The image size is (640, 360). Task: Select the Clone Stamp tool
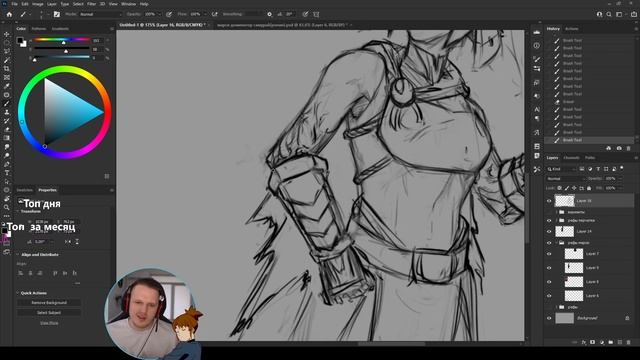coord(7,112)
